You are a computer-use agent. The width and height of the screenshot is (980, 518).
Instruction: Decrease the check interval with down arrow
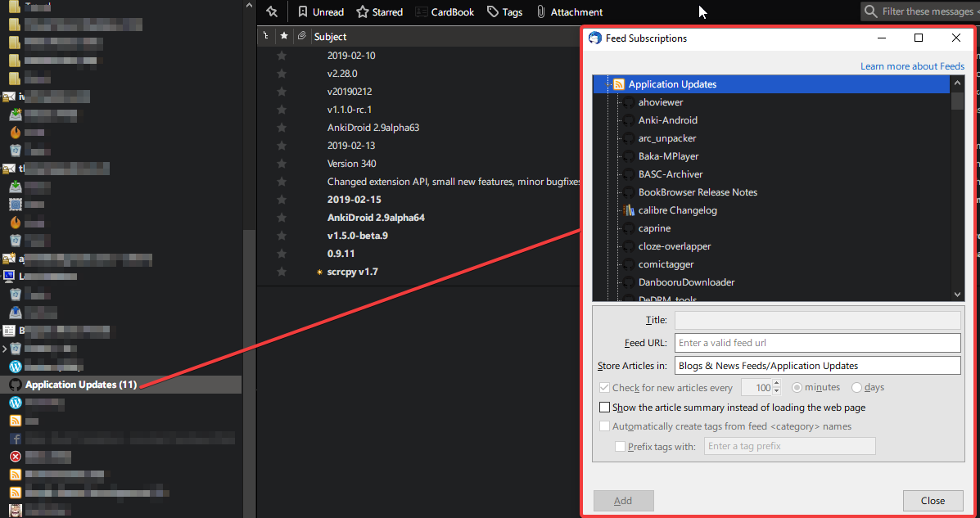point(777,391)
